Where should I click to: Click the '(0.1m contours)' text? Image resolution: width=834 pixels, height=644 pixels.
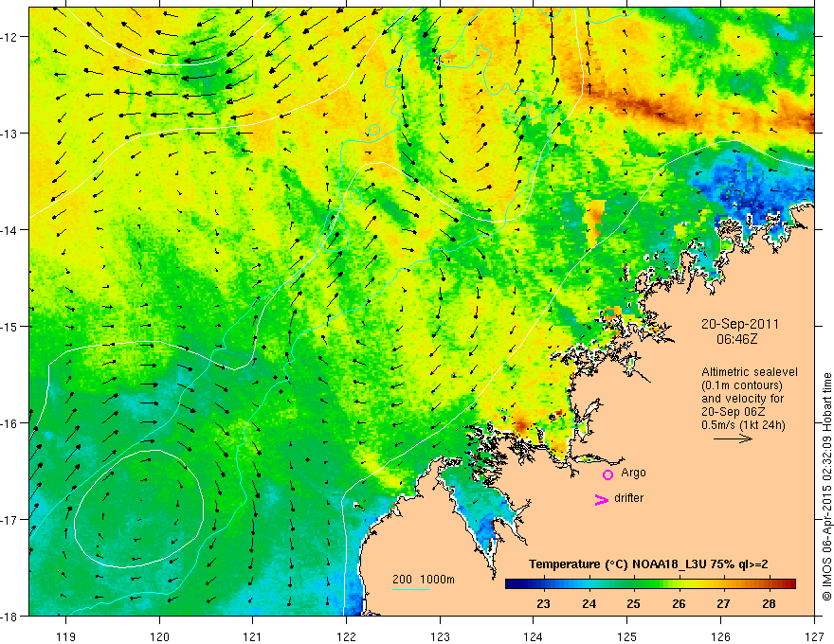(x=742, y=385)
